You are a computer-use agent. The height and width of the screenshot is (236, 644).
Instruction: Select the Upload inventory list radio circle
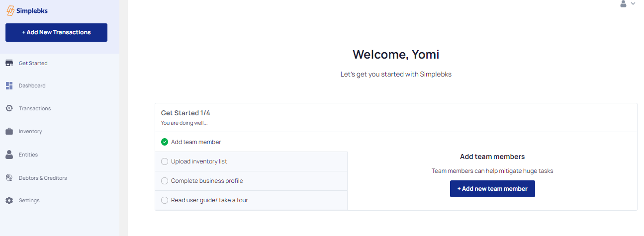165,161
